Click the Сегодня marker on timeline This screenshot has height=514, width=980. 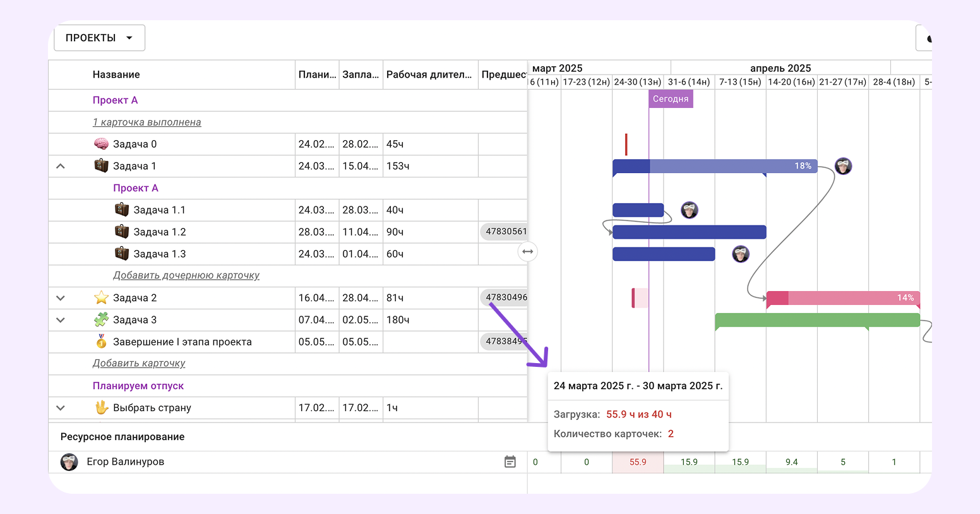tap(671, 99)
